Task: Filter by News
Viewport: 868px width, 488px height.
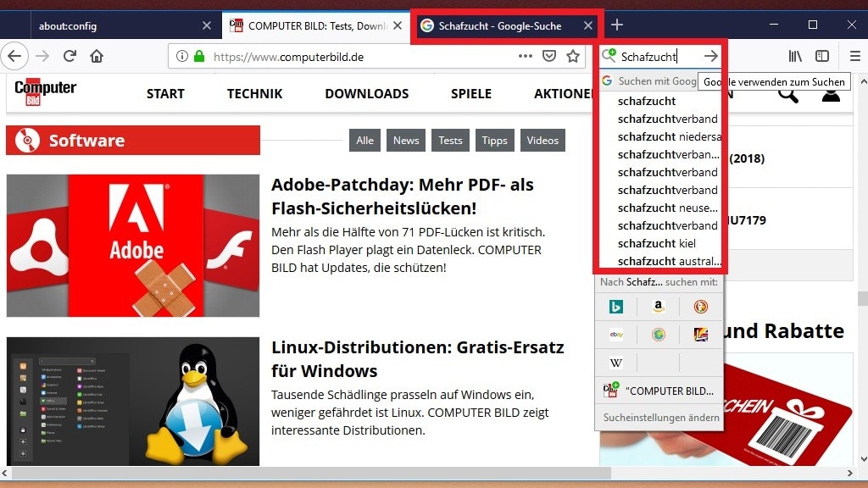Action: pos(406,141)
